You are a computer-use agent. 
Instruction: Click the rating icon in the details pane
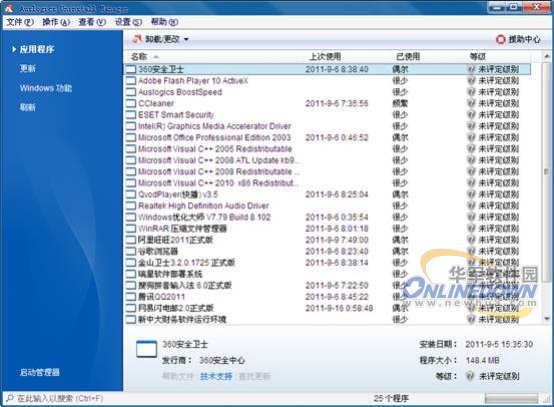[x=470, y=376]
